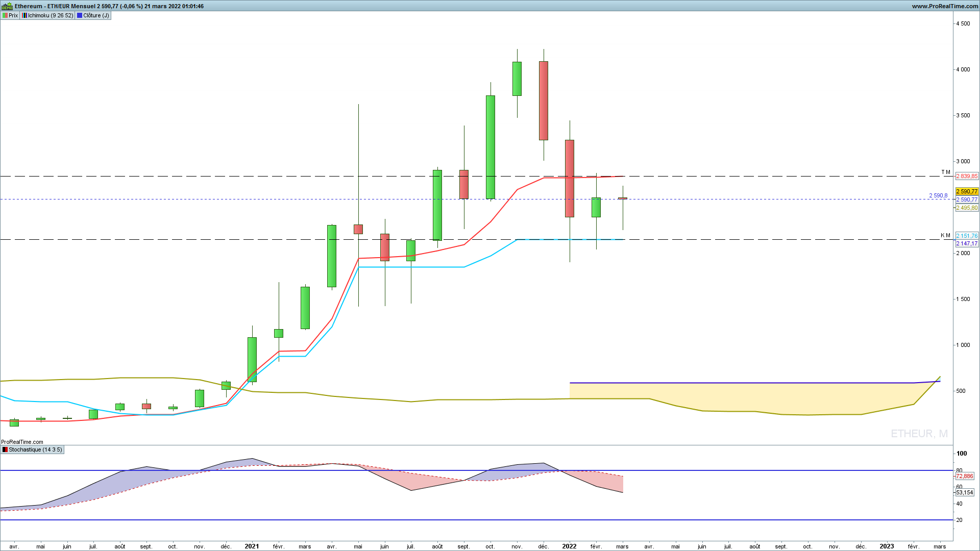Image resolution: width=980 pixels, height=551 pixels.
Task: Click the 4 000 price axis label
Action: pyautogui.click(x=963, y=69)
